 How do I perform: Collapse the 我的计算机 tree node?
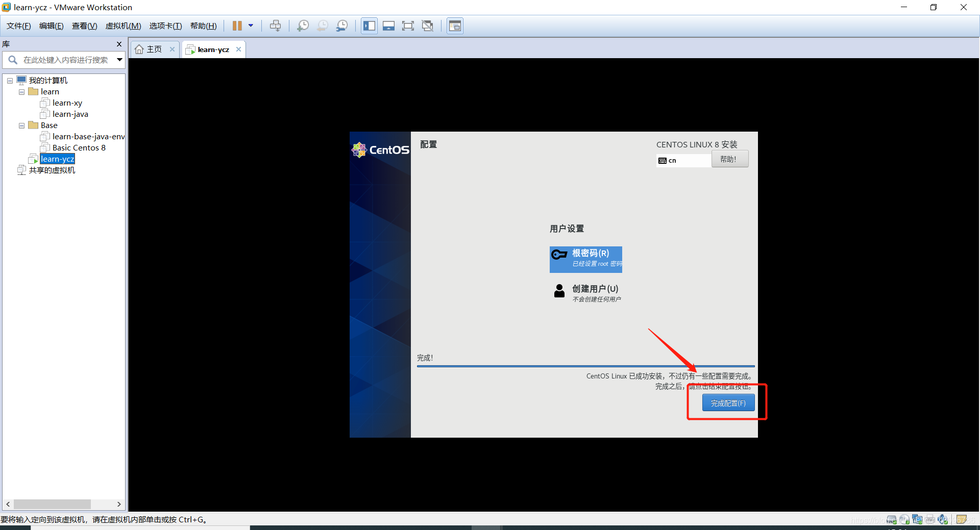tap(10, 81)
